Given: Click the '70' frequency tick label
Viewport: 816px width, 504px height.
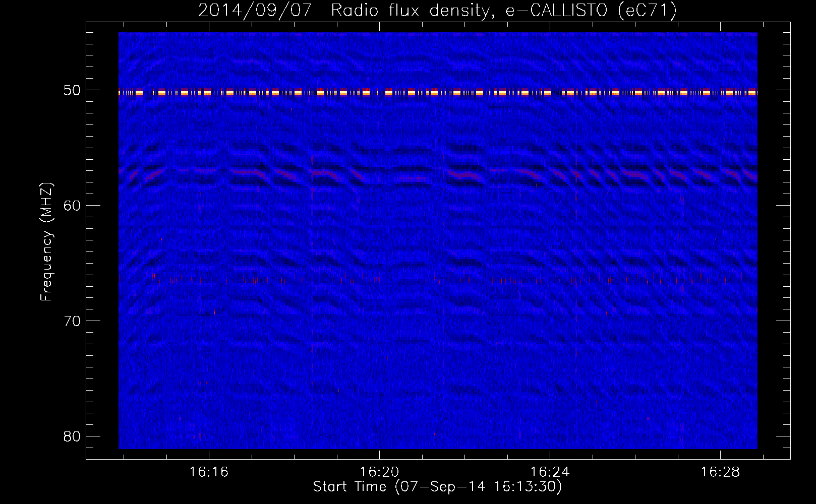Looking at the screenshot, I should pyautogui.click(x=72, y=321).
